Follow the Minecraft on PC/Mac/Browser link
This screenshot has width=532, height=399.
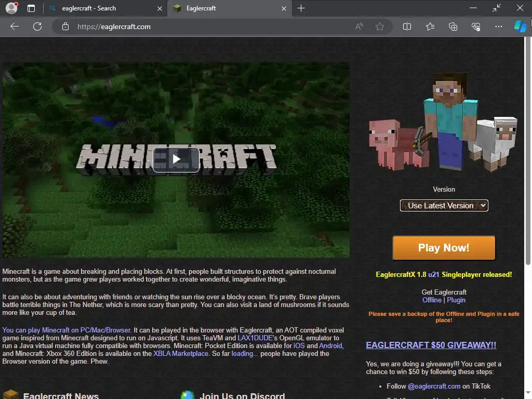66,330
